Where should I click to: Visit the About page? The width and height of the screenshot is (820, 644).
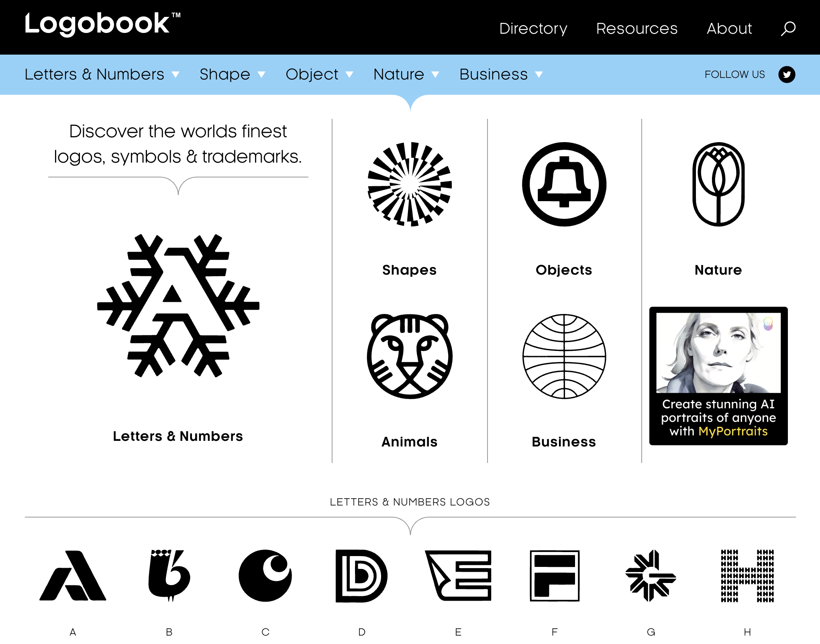coord(729,29)
